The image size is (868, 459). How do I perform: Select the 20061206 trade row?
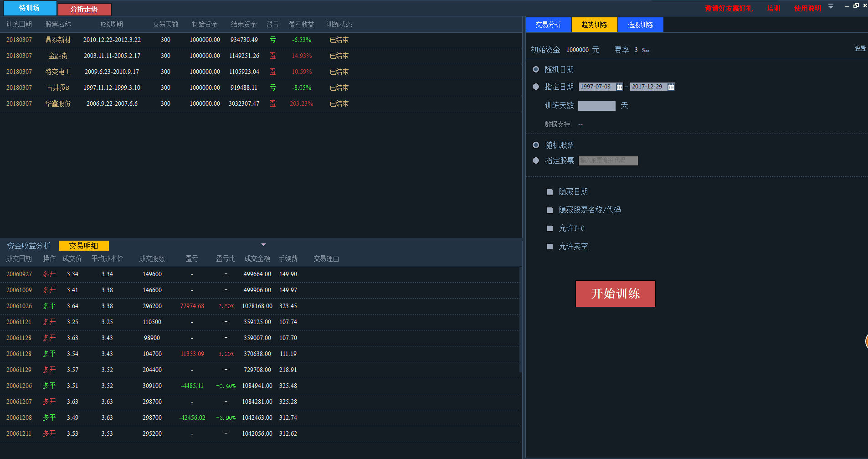(x=260, y=386)
